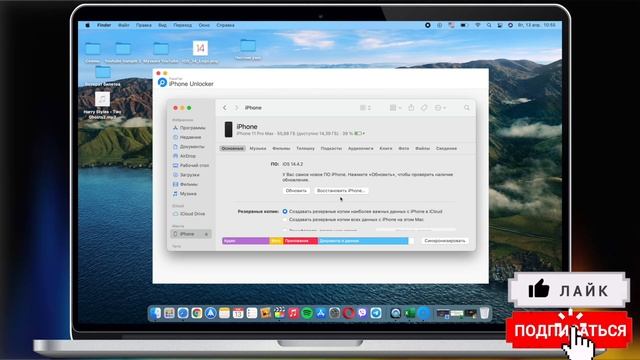Switch to the Подкасты tab
This screenshot has width=640, height=360.
click(x=331, y=149)
